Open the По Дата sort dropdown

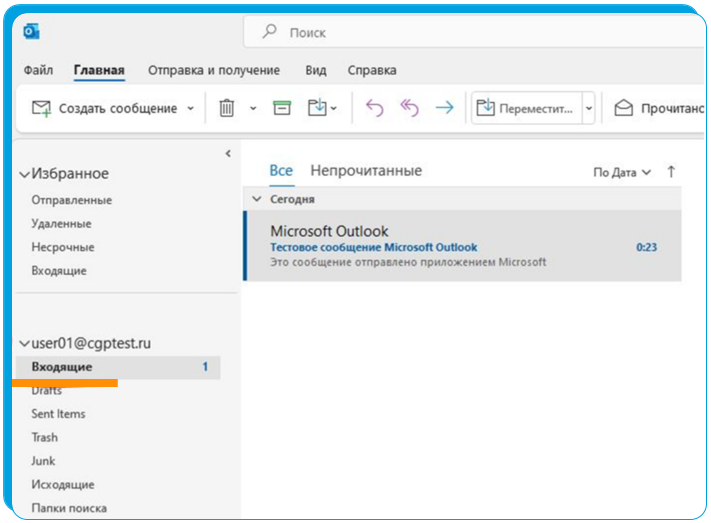[622, 172]
